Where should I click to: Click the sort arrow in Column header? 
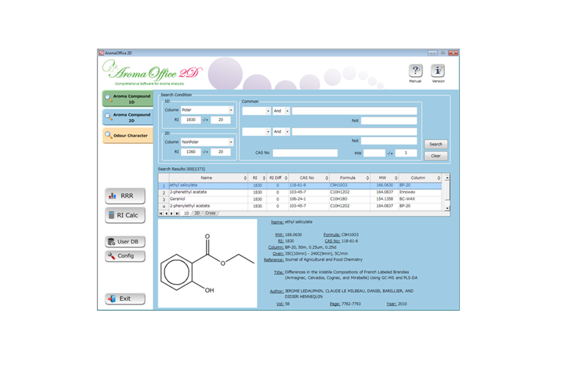tap(439, 178)
